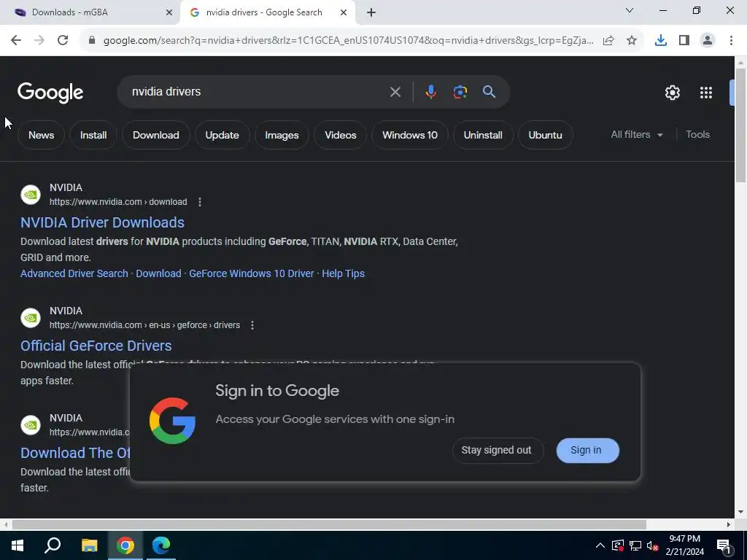Image resolution: width=747 pixels, height=560 pixels.
Task: Open more options for geforce drivers result
Action: (252, 325)
